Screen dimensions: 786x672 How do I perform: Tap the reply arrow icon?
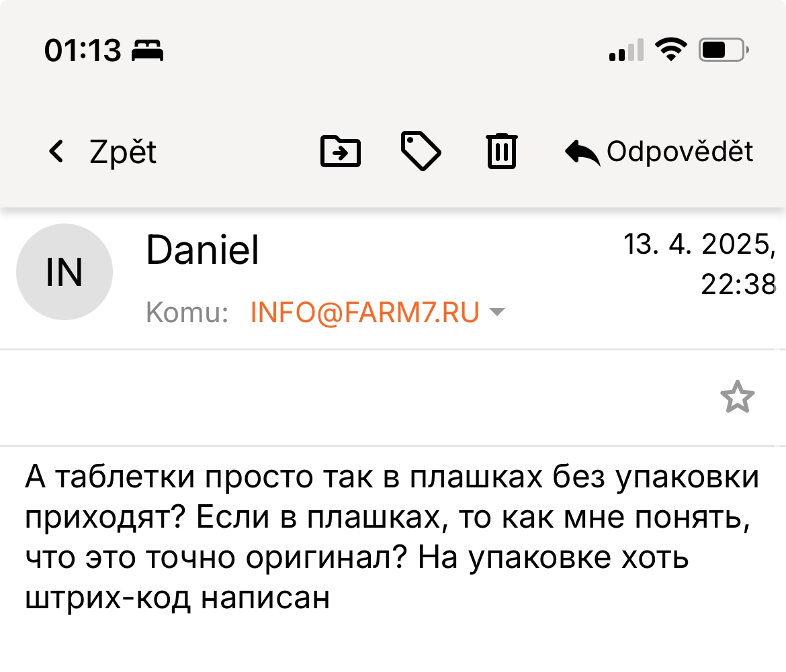(x=582, y=152)
